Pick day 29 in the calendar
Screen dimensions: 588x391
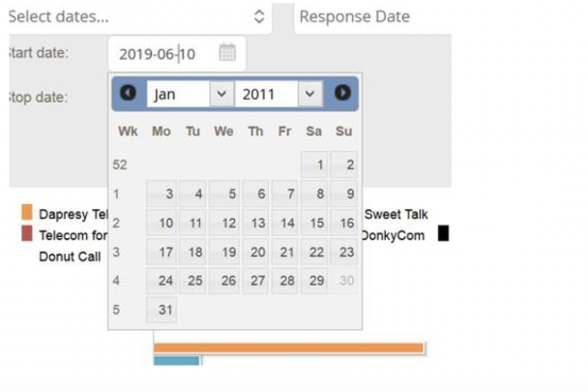(x=314, y=281)
